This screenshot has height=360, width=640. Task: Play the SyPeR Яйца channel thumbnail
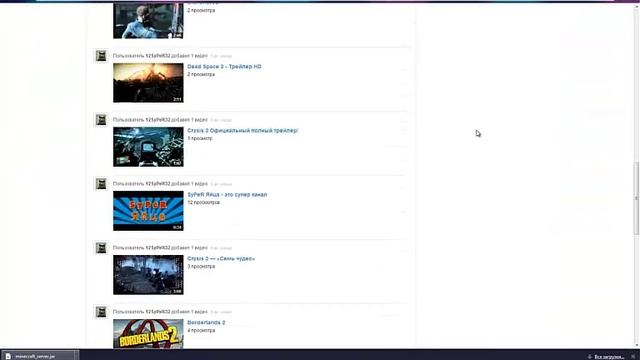148,211
